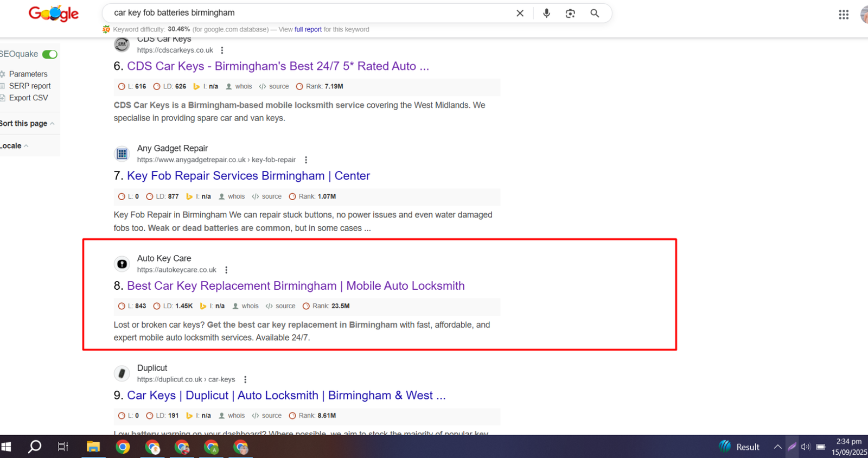Start voice search with the microphone icon
The image size is (868, 458).
(x=546, y=13)
